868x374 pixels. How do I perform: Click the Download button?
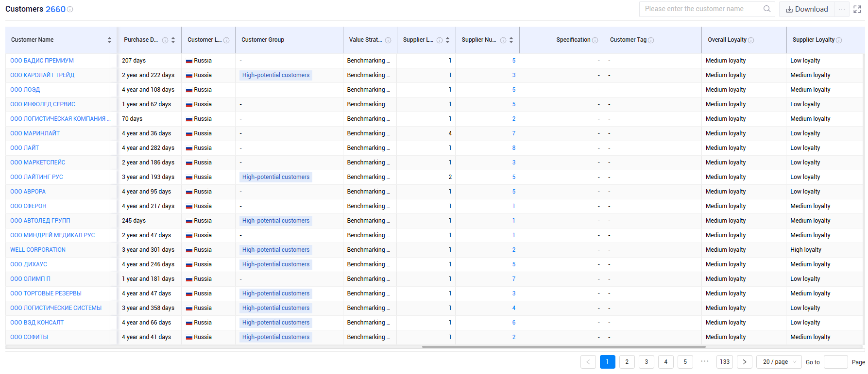807,9
